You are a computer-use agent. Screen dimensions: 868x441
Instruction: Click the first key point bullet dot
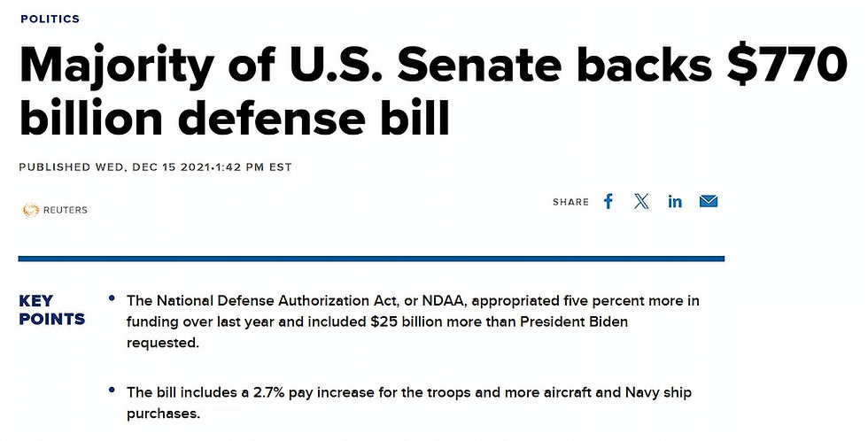[112, 298]
